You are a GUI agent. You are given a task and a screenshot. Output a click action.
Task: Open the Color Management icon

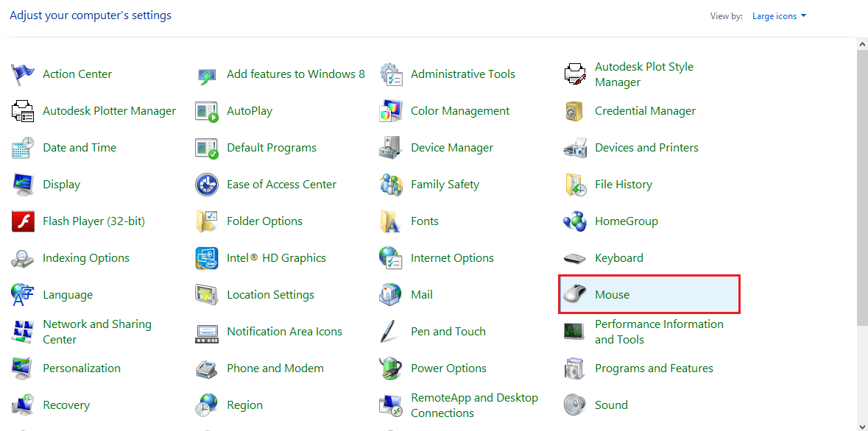pos(390,111)
